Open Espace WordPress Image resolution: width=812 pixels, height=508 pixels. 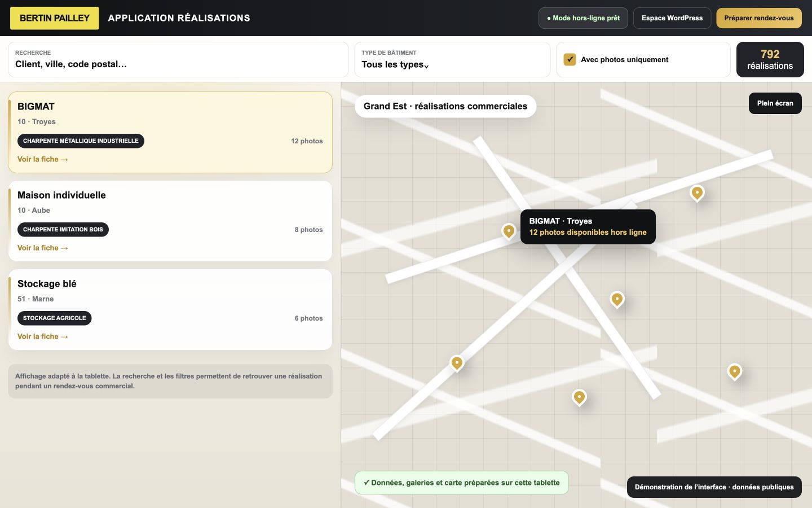tap(672, 18)
